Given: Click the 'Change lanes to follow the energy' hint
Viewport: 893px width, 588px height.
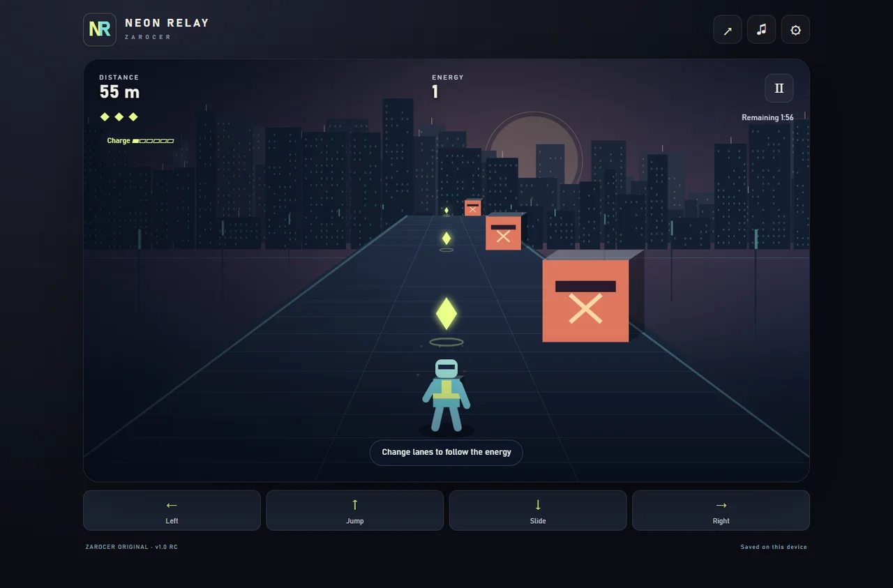Looking at the screenshot, I should (x=446, y=452).
